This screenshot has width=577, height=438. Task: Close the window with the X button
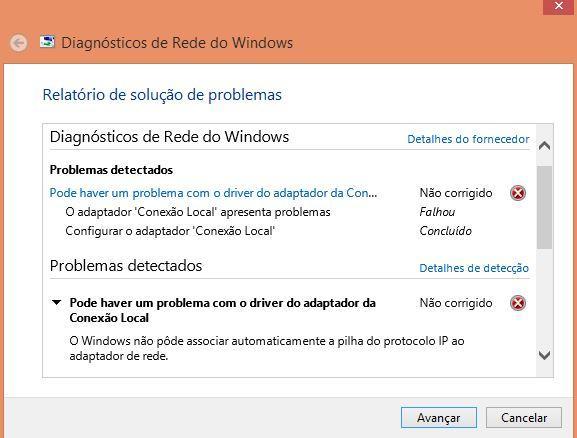[559, 7]
